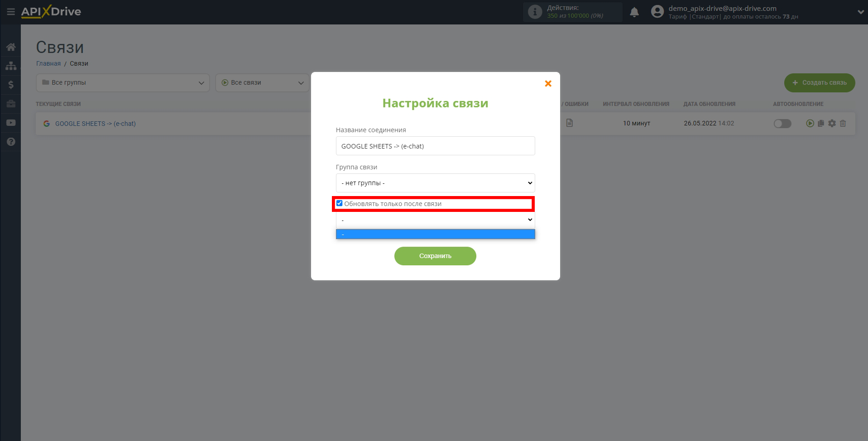Open the notifications bell
The image size is (868, 441).
coord(634,12)
